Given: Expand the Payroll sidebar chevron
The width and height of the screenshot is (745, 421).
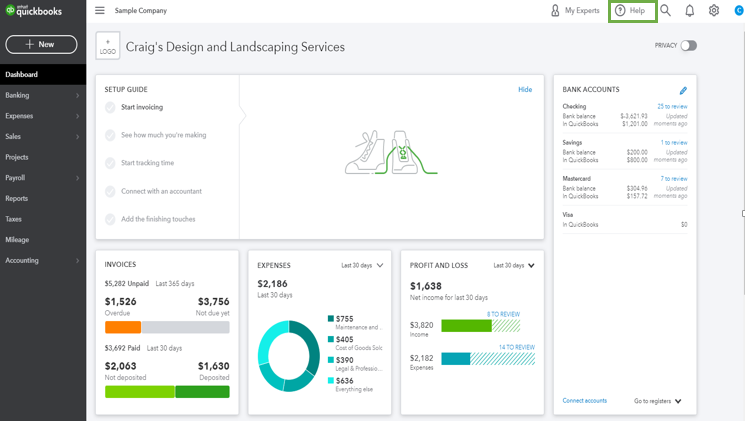Looking at the screenshot, I should coord(77,178).
